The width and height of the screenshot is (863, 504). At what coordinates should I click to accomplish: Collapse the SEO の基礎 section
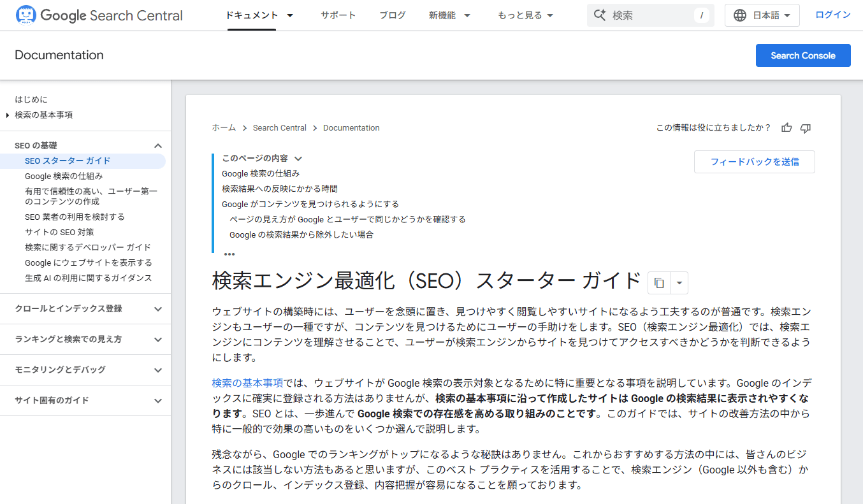pyautogui.click(x=158, y=146)
